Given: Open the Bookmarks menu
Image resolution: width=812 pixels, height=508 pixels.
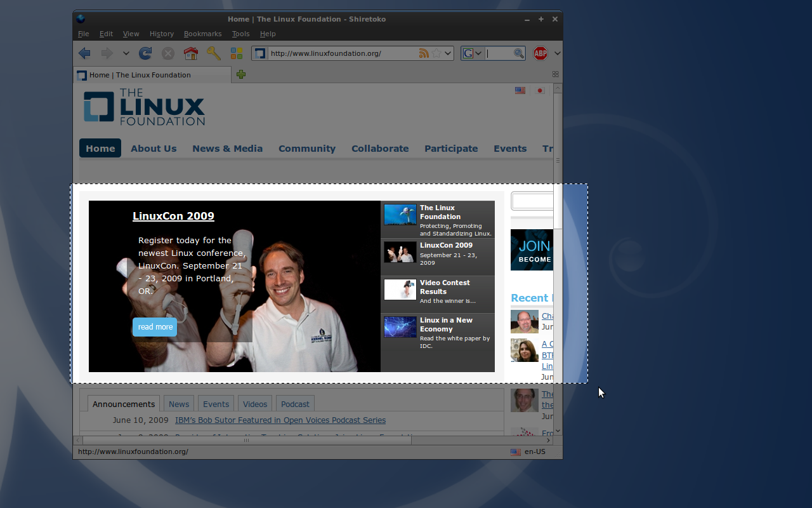Looking at the screenshot, I should (x=202, y=34).
